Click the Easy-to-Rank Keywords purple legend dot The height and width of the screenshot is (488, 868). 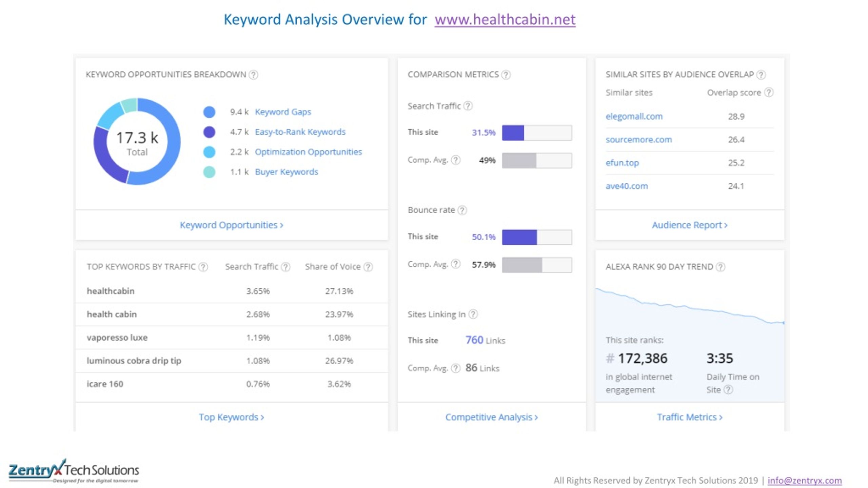coord(209,132)
